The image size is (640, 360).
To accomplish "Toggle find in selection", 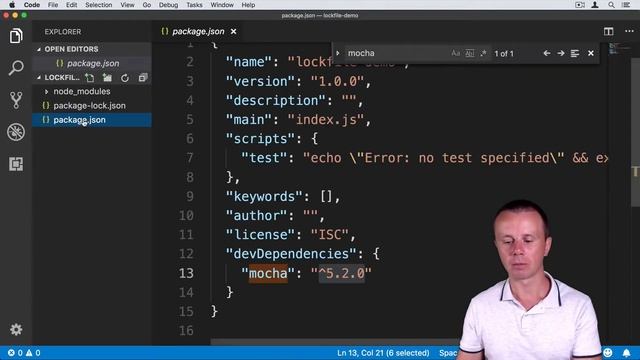I will tap(575, 53).
